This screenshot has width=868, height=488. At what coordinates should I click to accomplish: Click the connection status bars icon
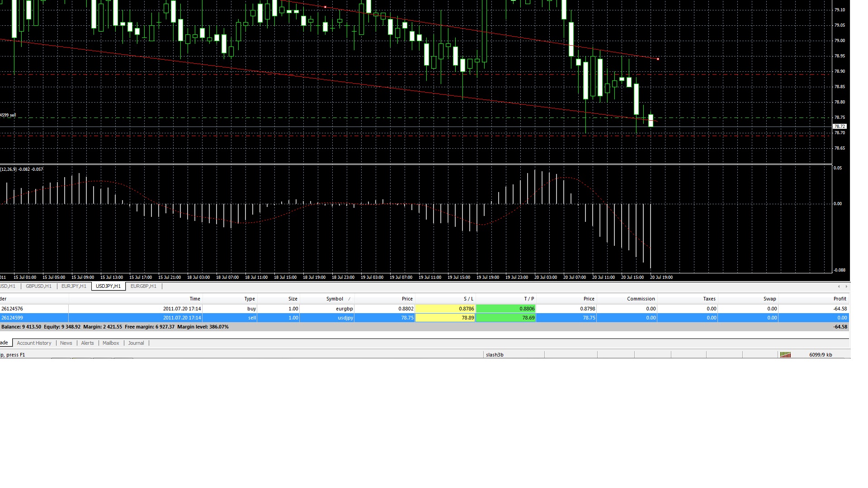(x=785, y=355)
